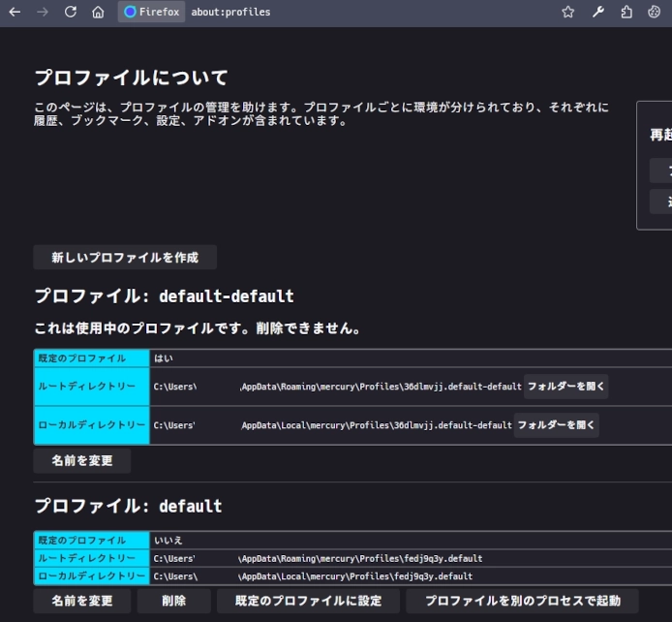Click 削除 to delete the default profile
The image size is (672, 622).
pyautogui.click(x=174, y=601)
